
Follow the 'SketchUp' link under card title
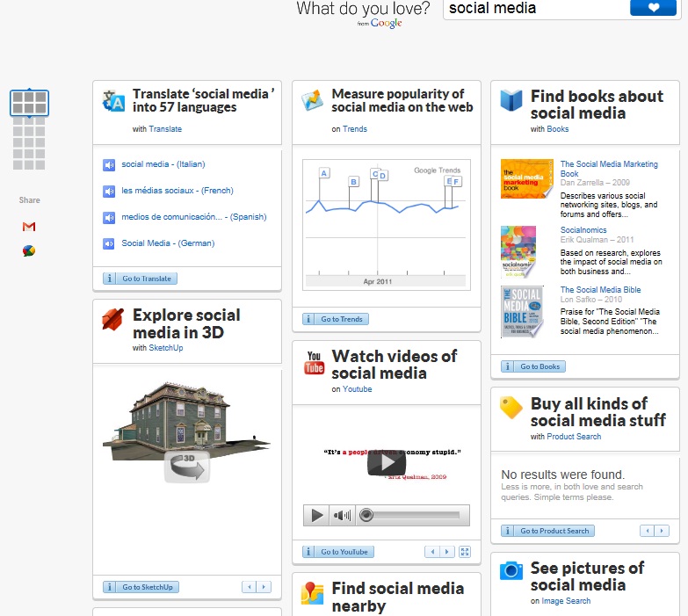pos(166,347)
